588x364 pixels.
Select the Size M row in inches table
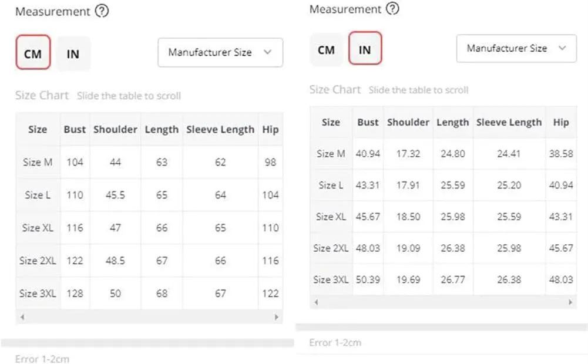click(x=443, y=154)
